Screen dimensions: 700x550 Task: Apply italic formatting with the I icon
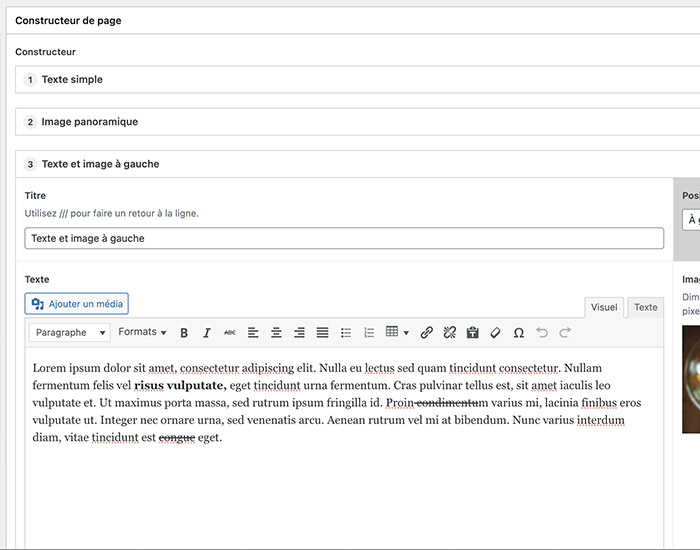pos(207,333)
